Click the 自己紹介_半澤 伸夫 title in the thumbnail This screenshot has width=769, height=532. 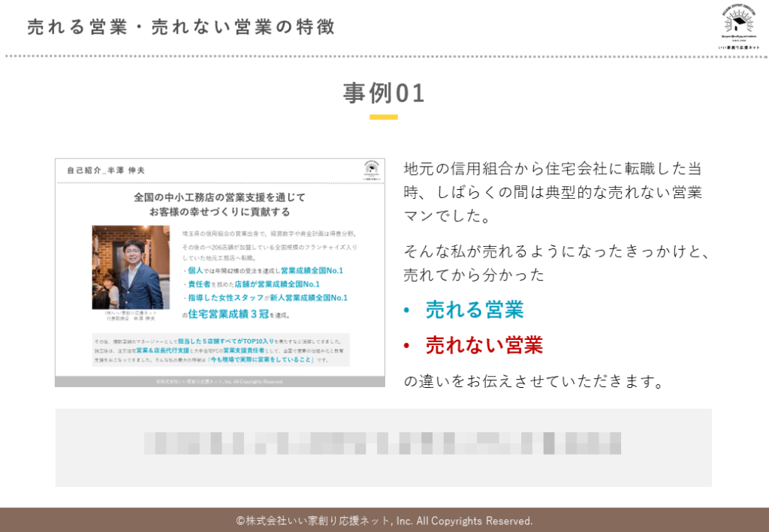[x=106, y=170]
